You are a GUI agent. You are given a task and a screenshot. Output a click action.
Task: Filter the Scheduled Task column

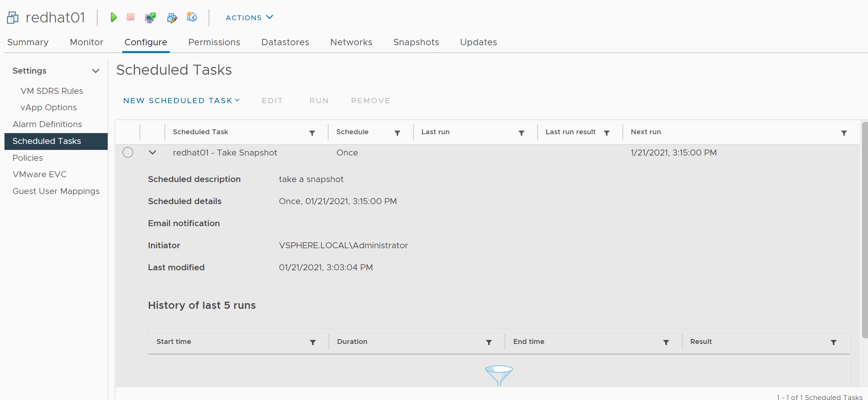[312, 133]
